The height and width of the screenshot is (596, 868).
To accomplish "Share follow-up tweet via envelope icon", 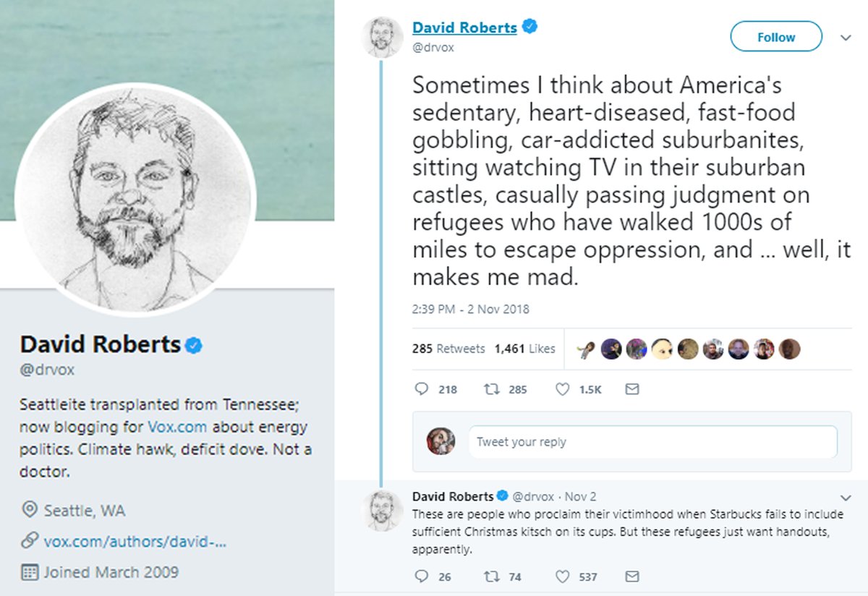I will point(631,576).
